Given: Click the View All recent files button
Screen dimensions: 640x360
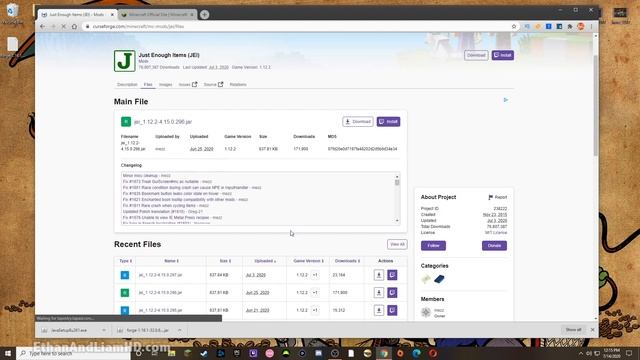Looking at the screenshot, I should click(x=397, y=244).
